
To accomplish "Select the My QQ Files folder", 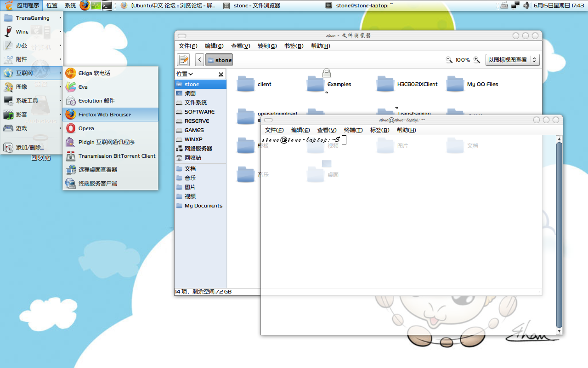I will [x=455, y=84].
